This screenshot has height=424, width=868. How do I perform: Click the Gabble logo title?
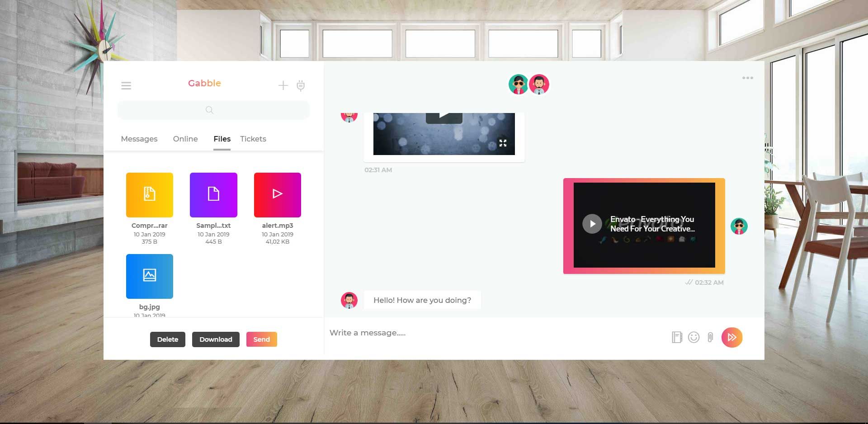click(204, 83)
